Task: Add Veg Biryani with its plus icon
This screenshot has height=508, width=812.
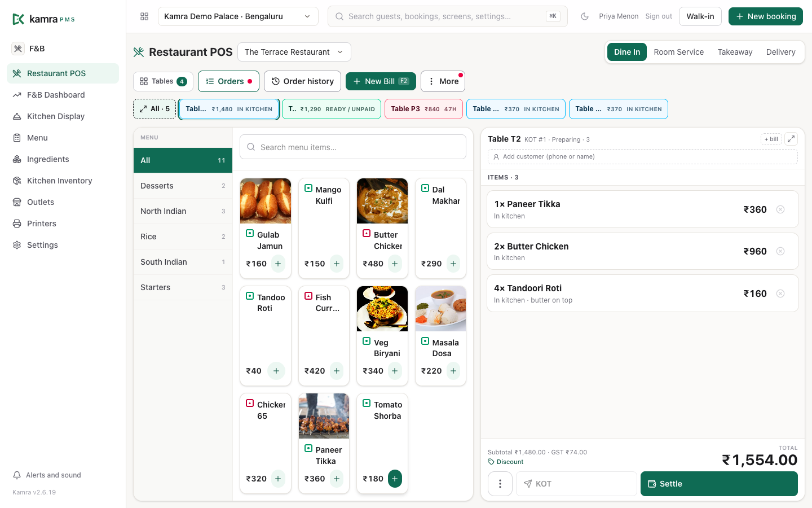Action: (x=395, y=371)
